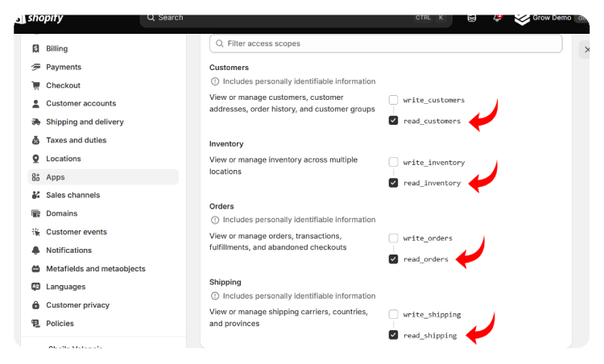This screenshot has width=604, height=364.
Task: Click the Sales channels icon
Action: pos(35,196)
